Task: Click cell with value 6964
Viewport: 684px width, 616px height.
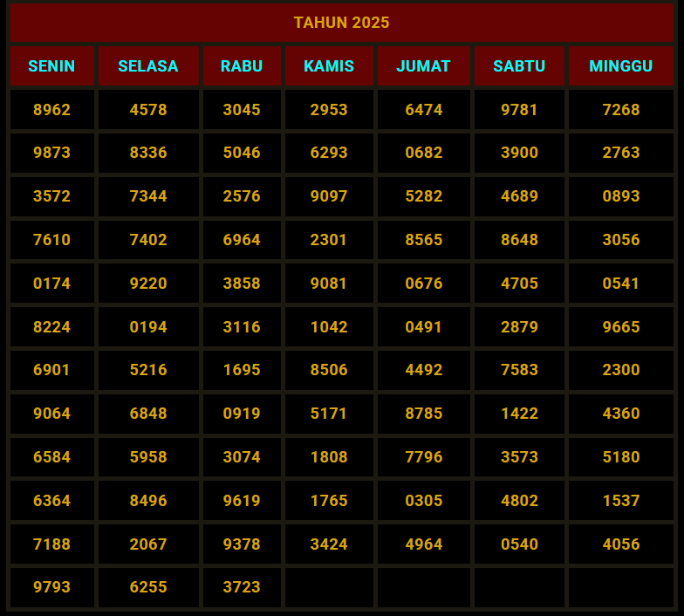Action: 242,240
